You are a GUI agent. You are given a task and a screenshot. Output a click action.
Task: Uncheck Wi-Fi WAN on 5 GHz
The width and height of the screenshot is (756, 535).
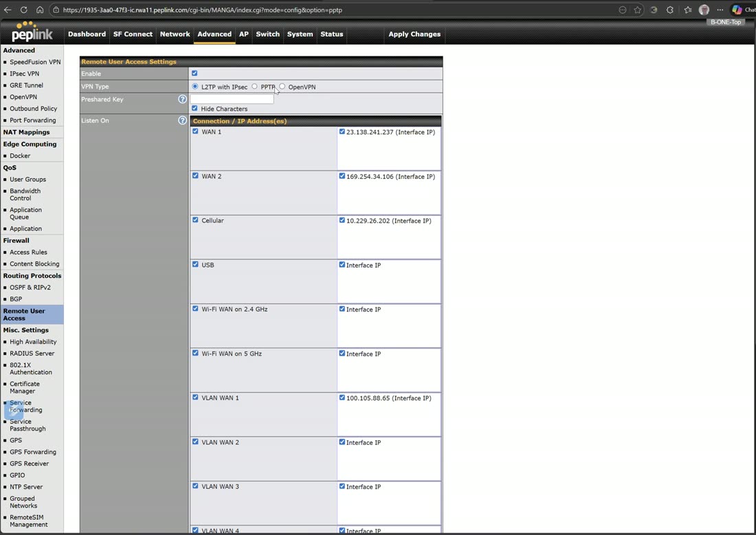point(195,353)
